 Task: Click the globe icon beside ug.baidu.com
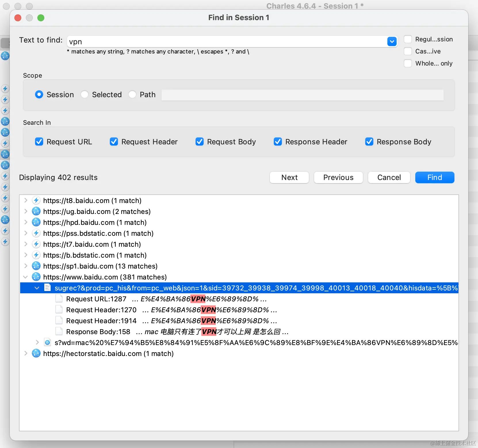pyautogui.click(x=36, y=211)
